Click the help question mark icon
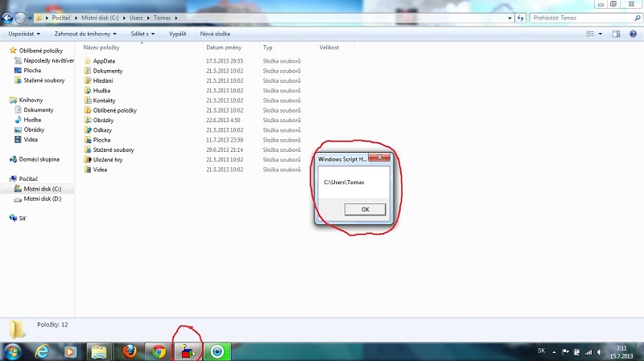Image resolution: width=644 pixels, height=361 pixels. (x=633, y=34)
